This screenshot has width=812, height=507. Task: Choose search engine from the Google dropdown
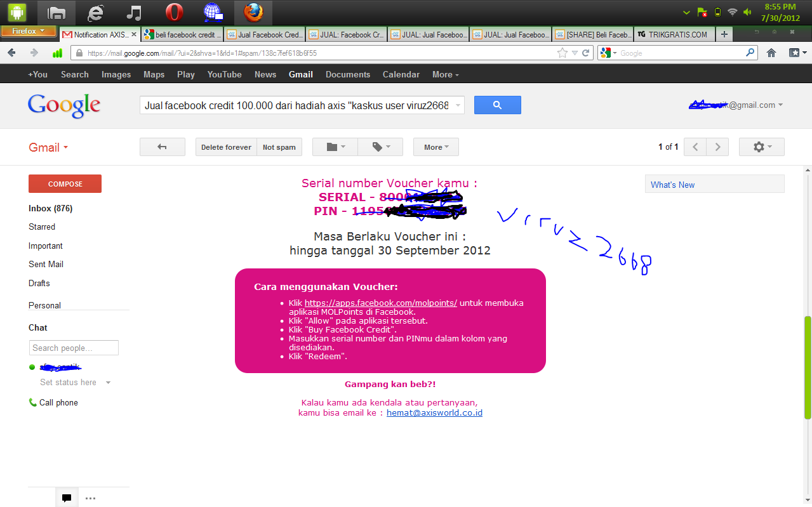[608, 53]
